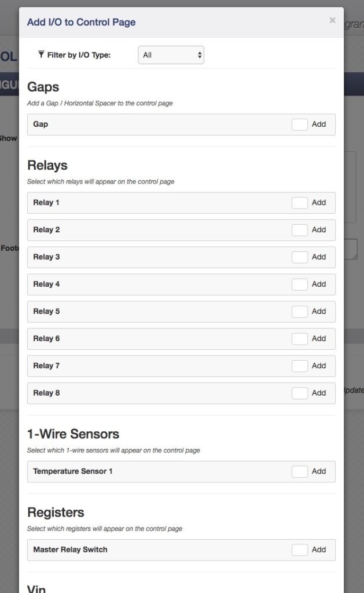Select Relay 4's Add checkbox
Screen dimensions: 364x593
[x=300, y=284]
